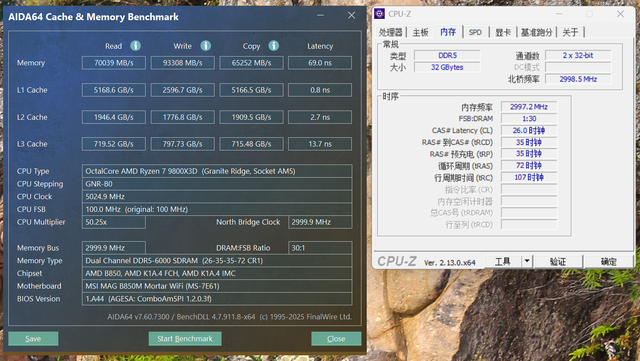
Task: Click the L1 Cache latency 0.8 ns
Action: coord(320,90)
